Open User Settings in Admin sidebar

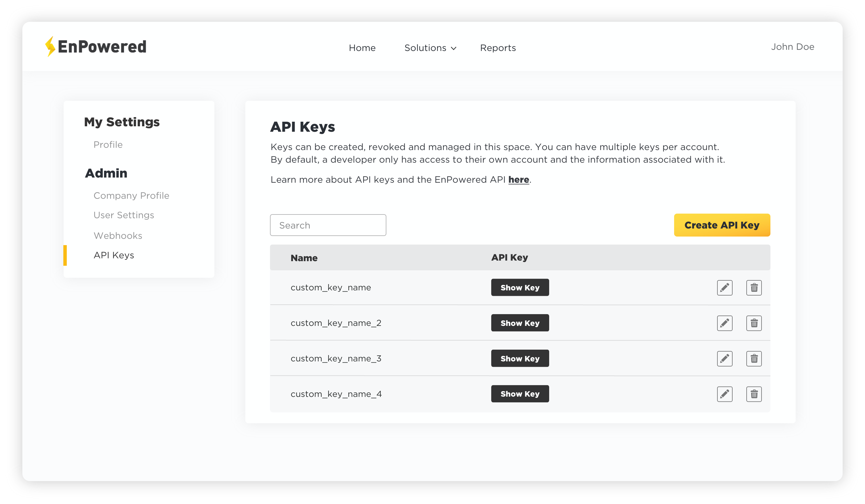pyautogui.click(x=124, y=215)
